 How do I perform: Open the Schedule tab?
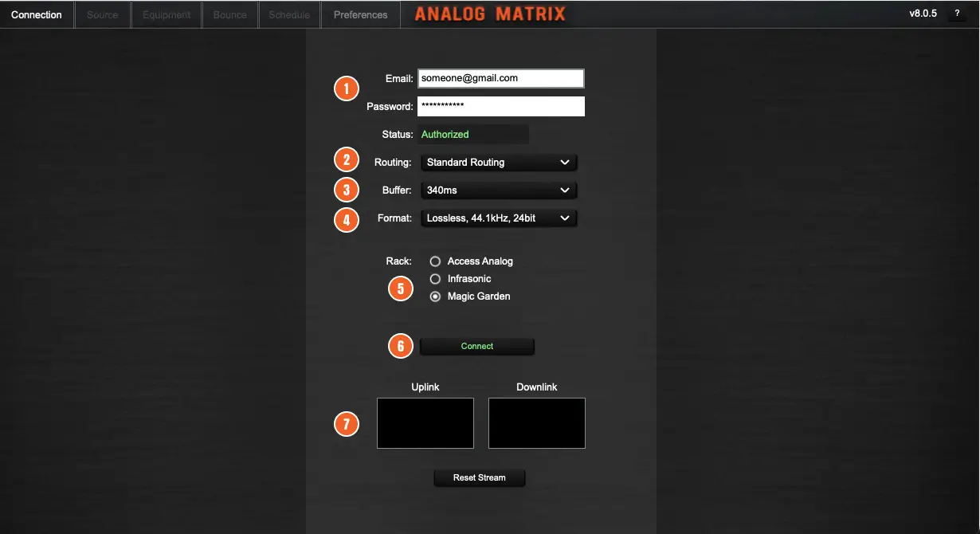289,14
